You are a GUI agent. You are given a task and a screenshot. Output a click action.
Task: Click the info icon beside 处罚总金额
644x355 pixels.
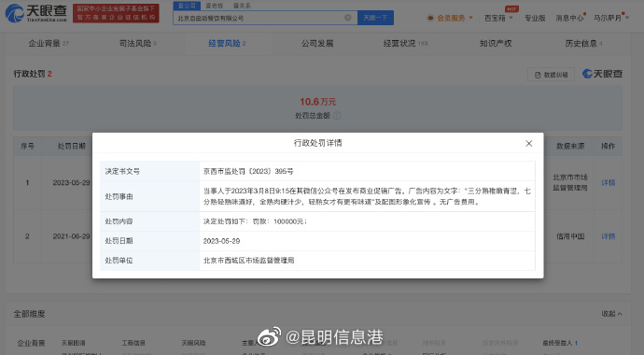tap(337, 116)
